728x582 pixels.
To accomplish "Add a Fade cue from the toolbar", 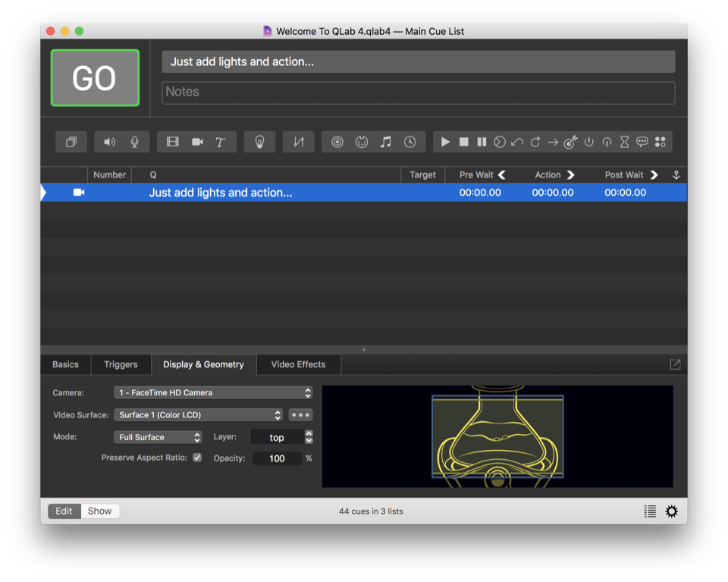I will (x=299, y=142).
